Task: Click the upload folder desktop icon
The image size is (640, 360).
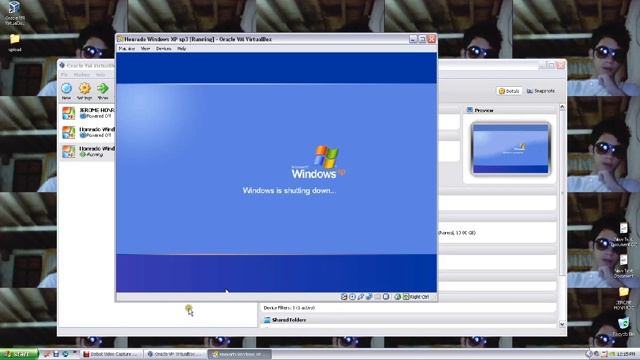Action: click(15, 43)
